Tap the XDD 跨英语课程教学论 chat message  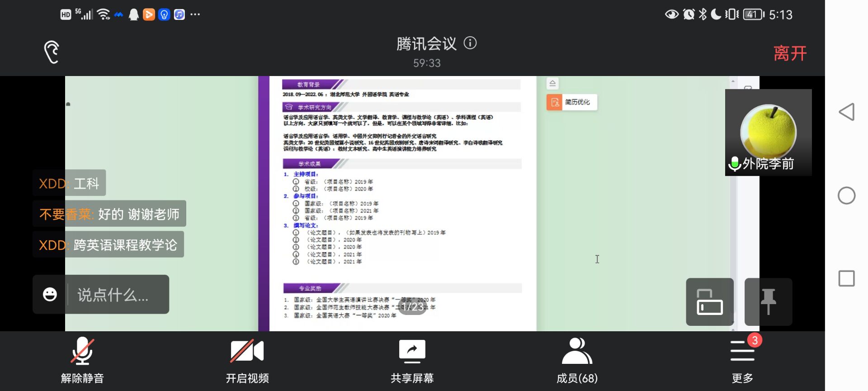[108, 245]
